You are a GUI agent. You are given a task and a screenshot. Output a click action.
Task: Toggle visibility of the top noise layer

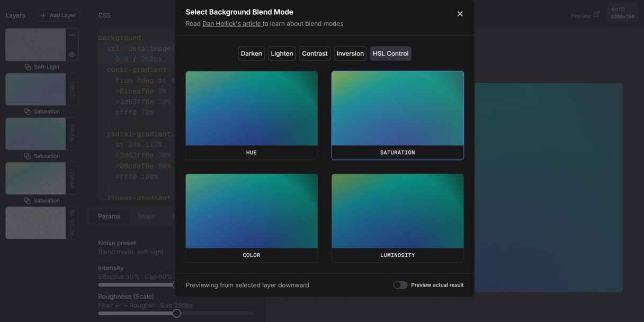click(72, 54)
